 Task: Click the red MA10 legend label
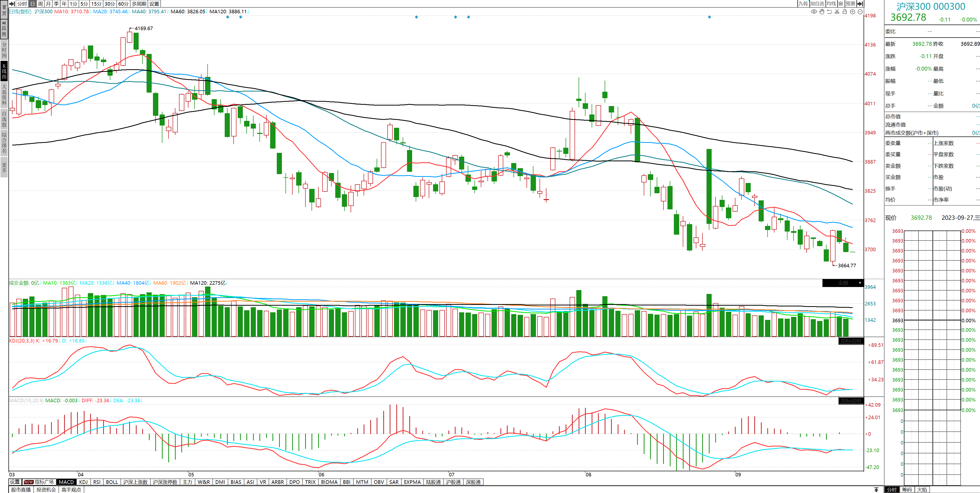click(x=71, y=12)
